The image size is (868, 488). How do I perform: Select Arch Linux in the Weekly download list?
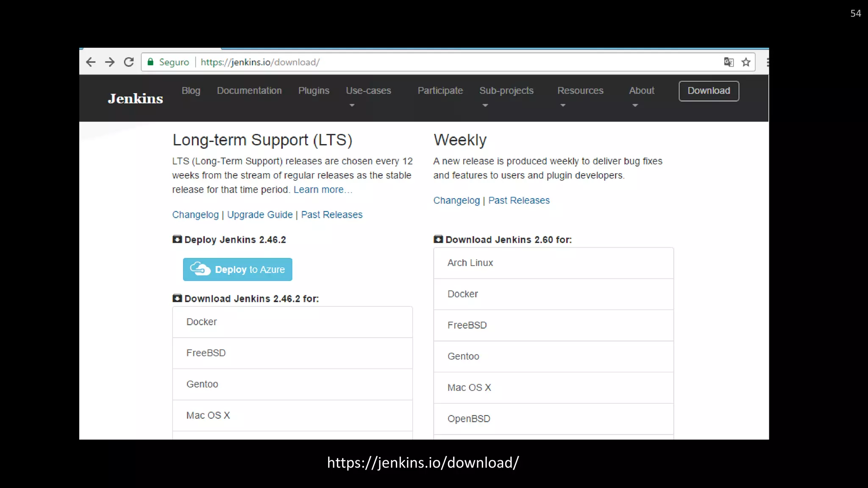point(554,263)
